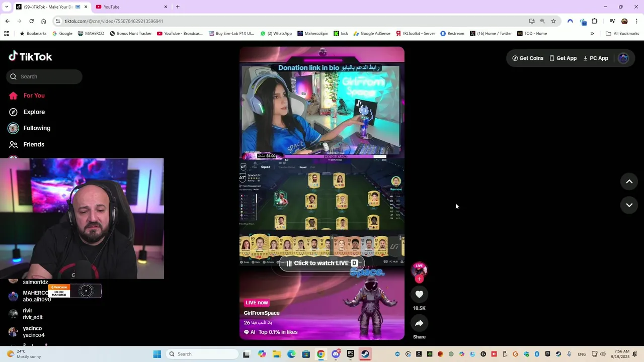Open TikTok profile avatar menu
The height and width of the screenshot is (362, 644).
(x=623, y=58)
